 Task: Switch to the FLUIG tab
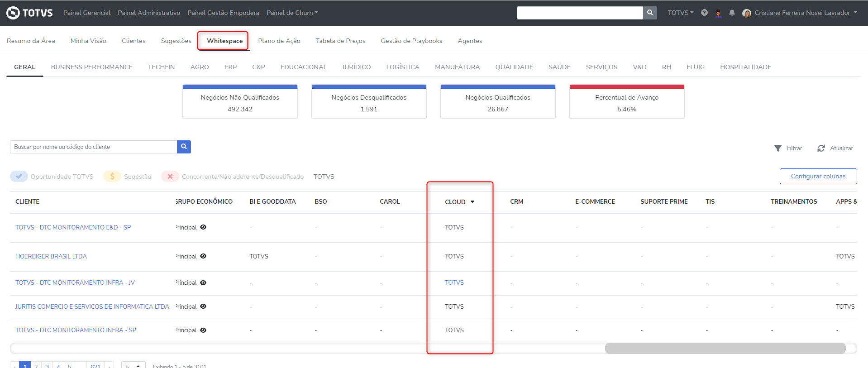click(696, 67)
